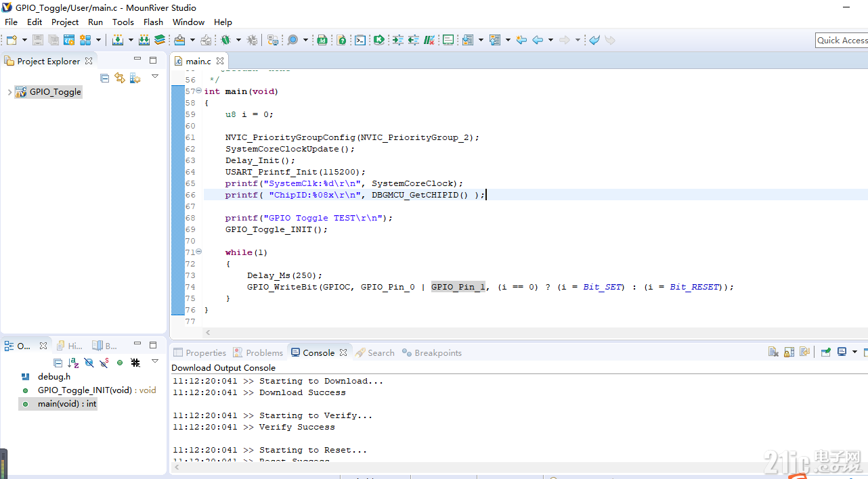
Task: Open the terminal icon in toolbar
Action: click(x=360, y=40)
